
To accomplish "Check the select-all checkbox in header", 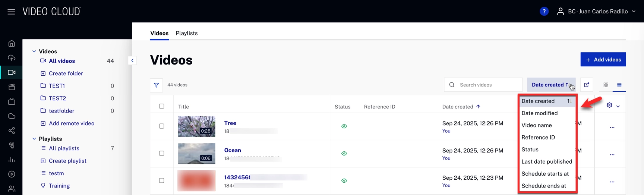I will [162, 106].
